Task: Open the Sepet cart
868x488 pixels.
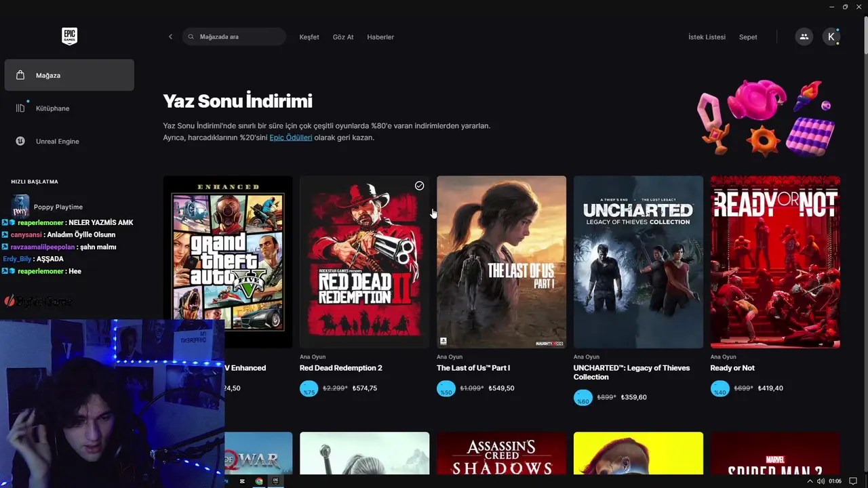Action: (748, 37)
